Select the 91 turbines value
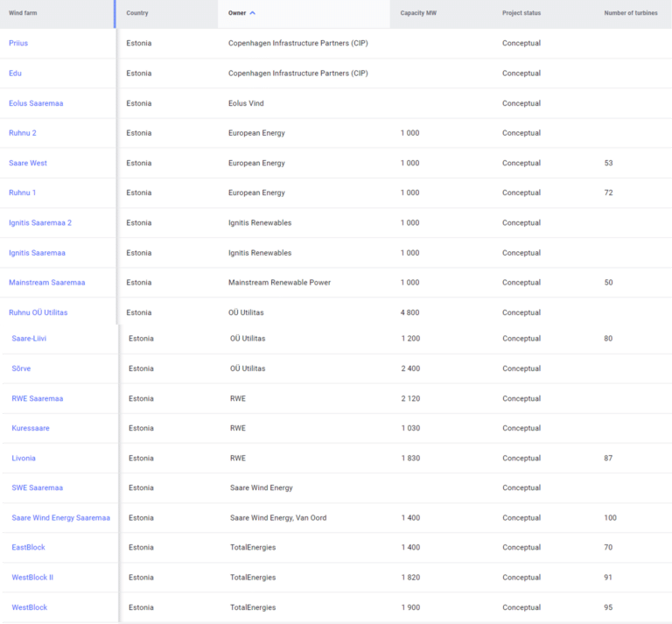This screenshot has height=624, width=672. pos(608,578)
